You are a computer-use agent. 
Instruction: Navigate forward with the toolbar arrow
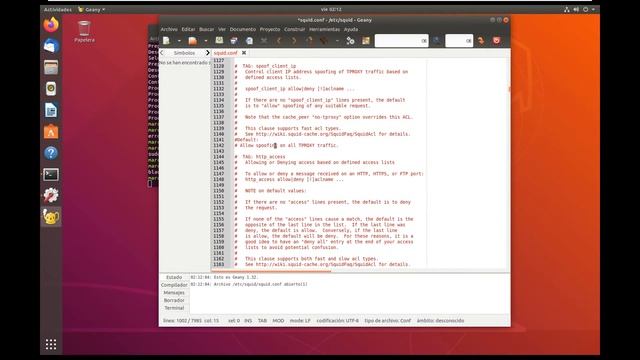(294, 40)
